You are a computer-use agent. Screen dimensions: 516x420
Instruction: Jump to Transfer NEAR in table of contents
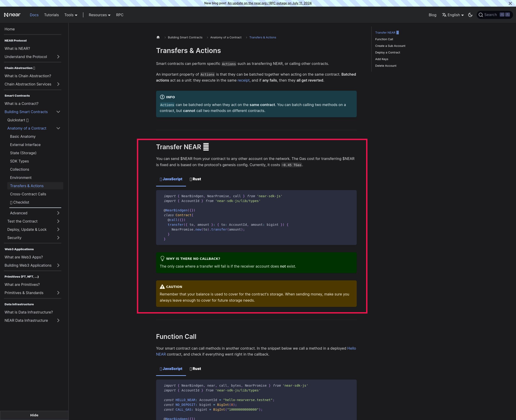pyautogui.click(x=387, y=33)
